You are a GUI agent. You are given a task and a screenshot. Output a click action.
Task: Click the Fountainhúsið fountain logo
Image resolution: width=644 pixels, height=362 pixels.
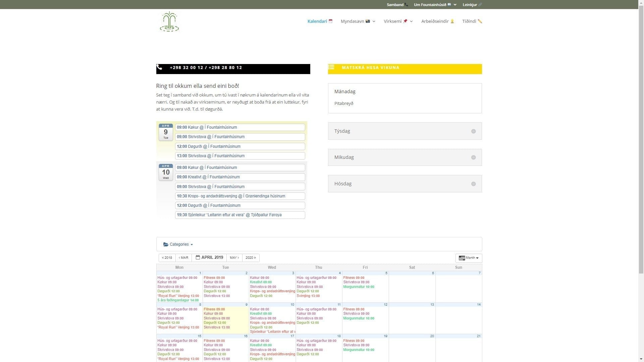coord(169,22)
